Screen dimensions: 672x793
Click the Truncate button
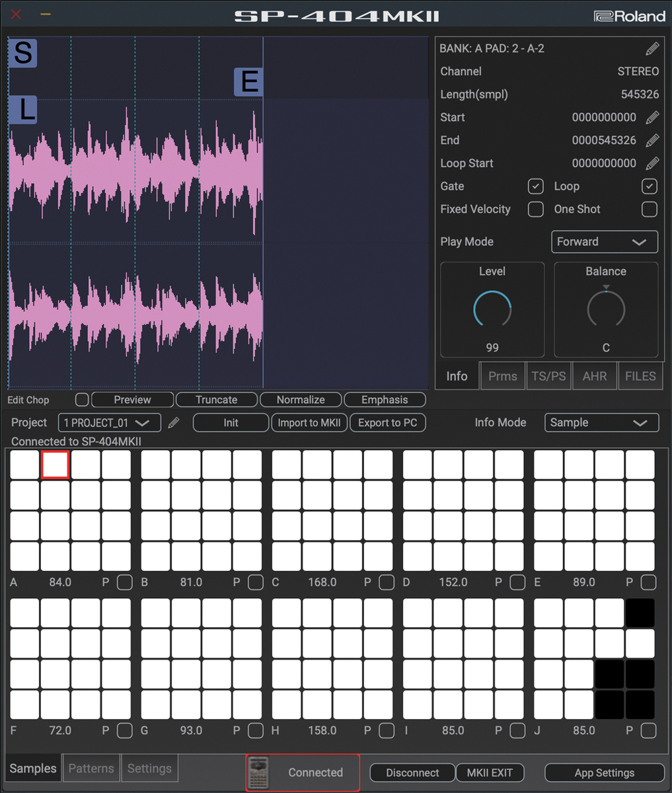coord(217,400)
